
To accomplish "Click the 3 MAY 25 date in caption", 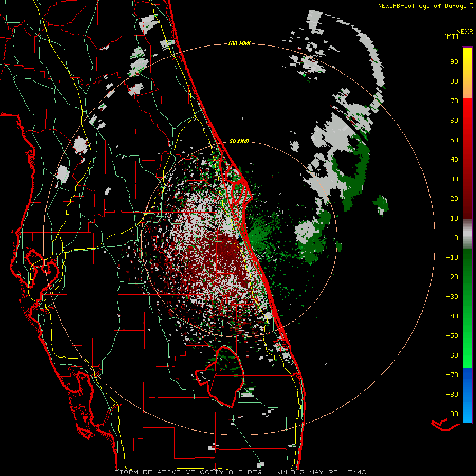I will pos(319,472).
